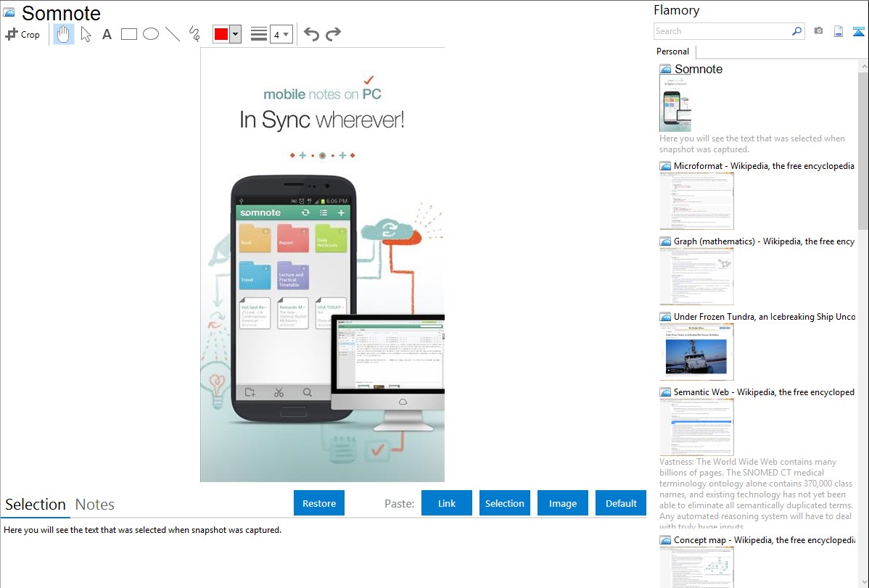Viewport: 869px width, 588px height.
Task: Click the icon beside Graph (mathematics) entry
Action: (666, 241)
